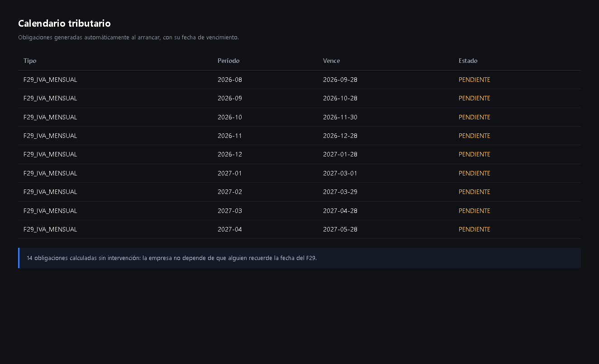Screen dimensions: 599x364
Task: Select F29_IVA_MENSUAL in the 2026-10 row
Action: point(50,117)
